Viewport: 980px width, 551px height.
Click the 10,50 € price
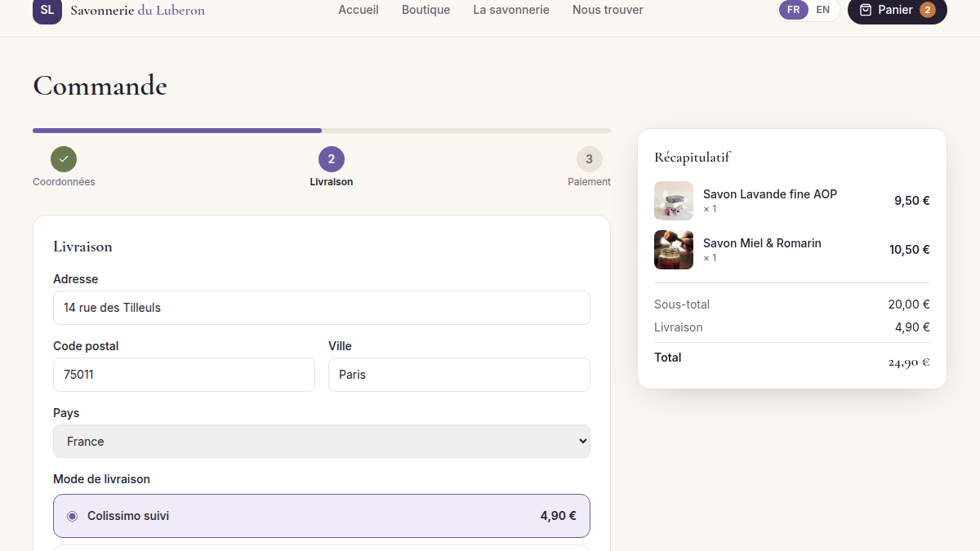tap(910, 250)
